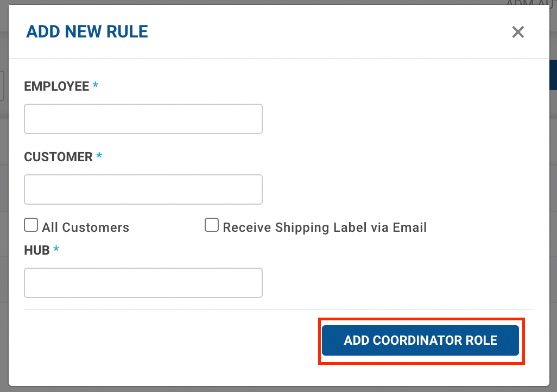Enable the All Customers checkbox
The image size is (557, 392).
click(31, 225)
